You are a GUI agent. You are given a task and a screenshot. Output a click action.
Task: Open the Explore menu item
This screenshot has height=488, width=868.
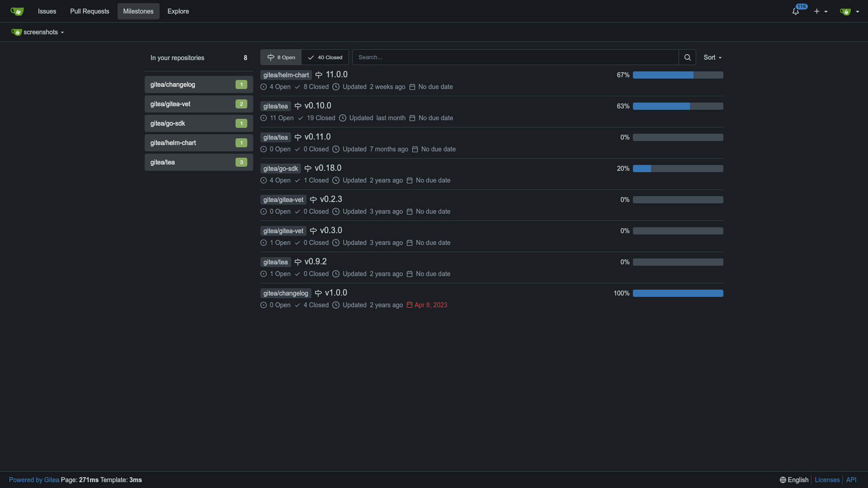click(x=178, y=11)
